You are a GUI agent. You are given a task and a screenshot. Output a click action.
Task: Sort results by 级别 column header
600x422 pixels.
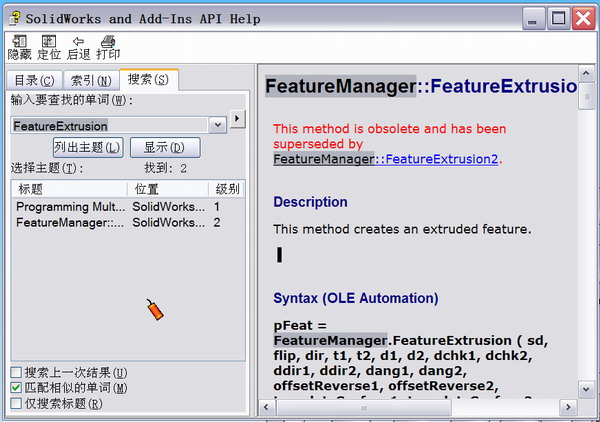227,189
